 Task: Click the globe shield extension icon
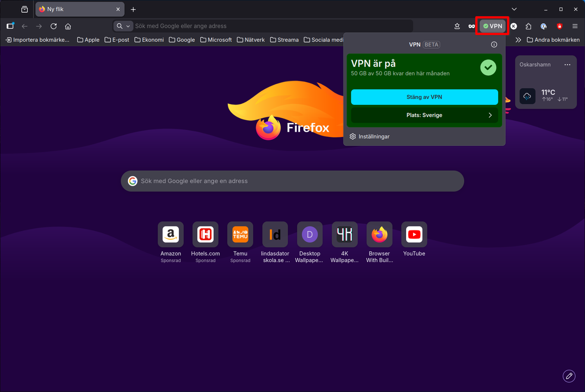[544, 26]
